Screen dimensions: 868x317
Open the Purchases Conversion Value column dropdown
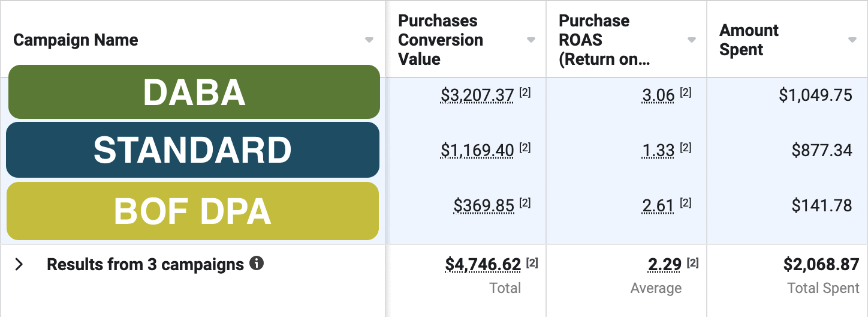click(531, 40)
